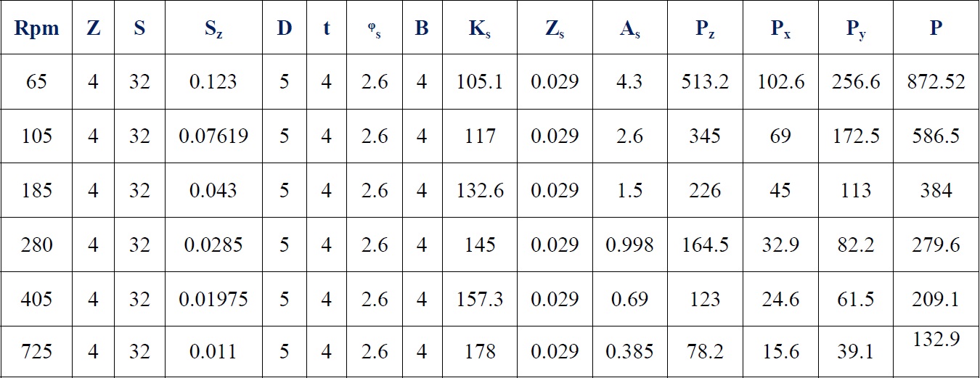Select the Sz column header cell
Viewport: 980px width, 378px height.
[213, 28]
